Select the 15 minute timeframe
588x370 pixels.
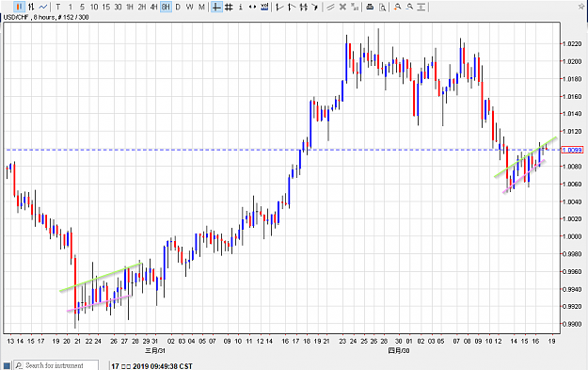[x=106, y=7]
